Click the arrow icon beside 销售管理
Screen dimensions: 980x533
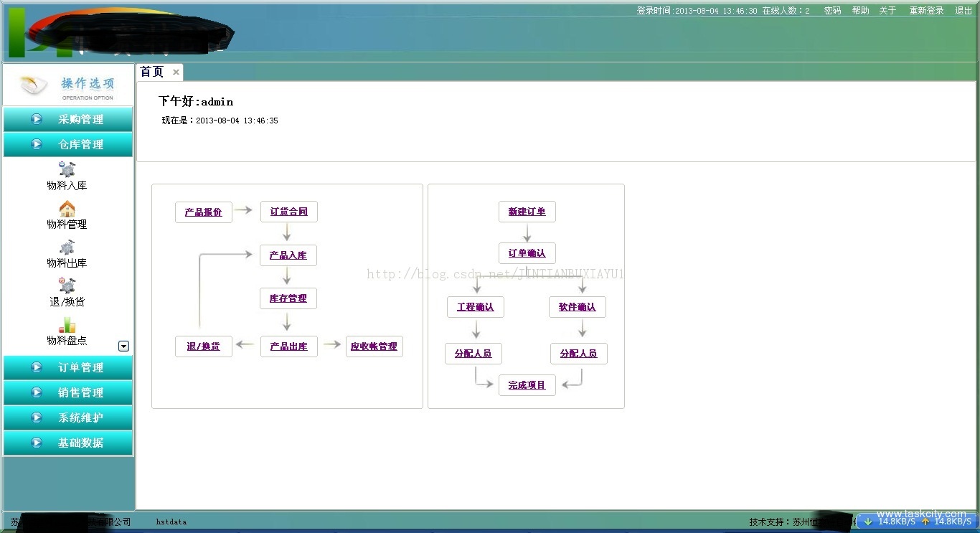click(37, 392)
